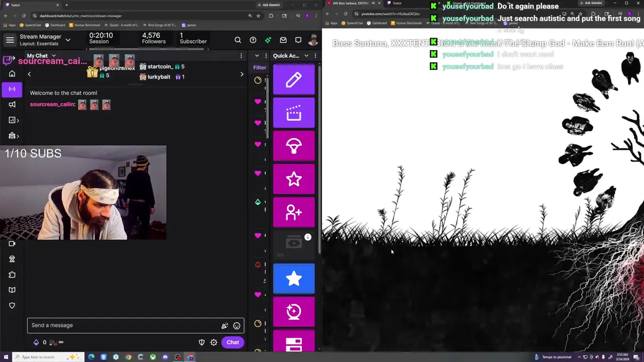This screenshot has height=362, width=644.
Task: Open a new tab in left browser
Action: click(x=66, y=5)
